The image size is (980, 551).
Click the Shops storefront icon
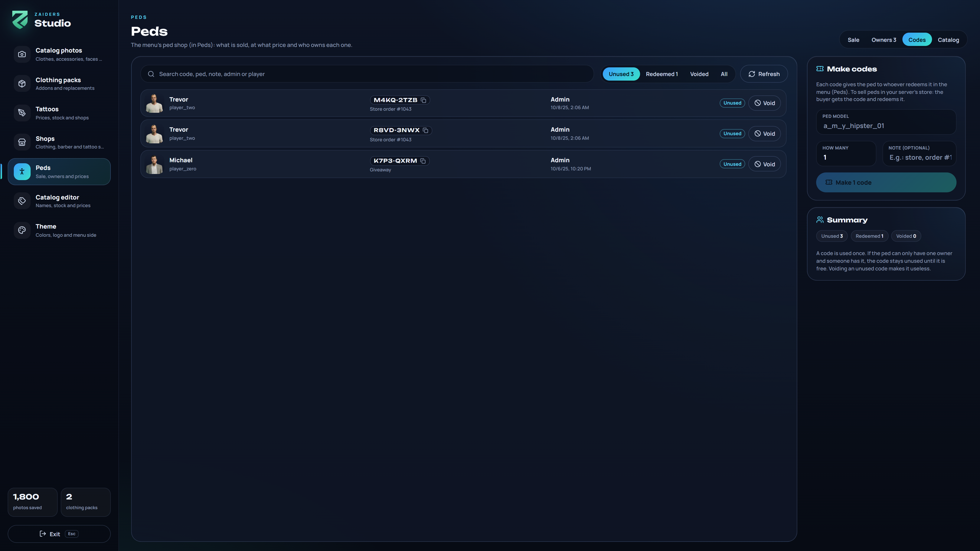[x=22, y=142]
